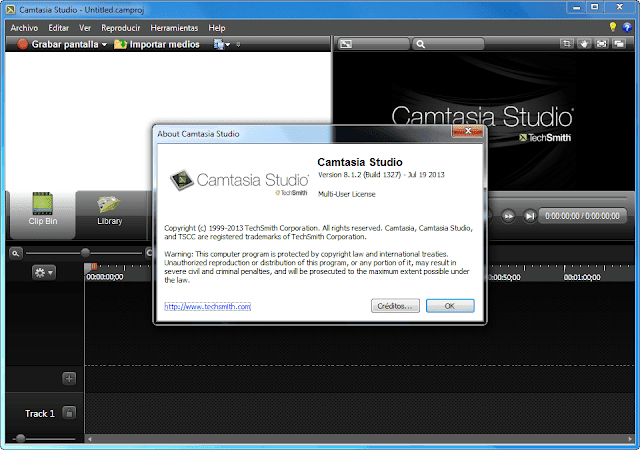Click the timeline zoom slider handle
640x450 pixels.
85,253
